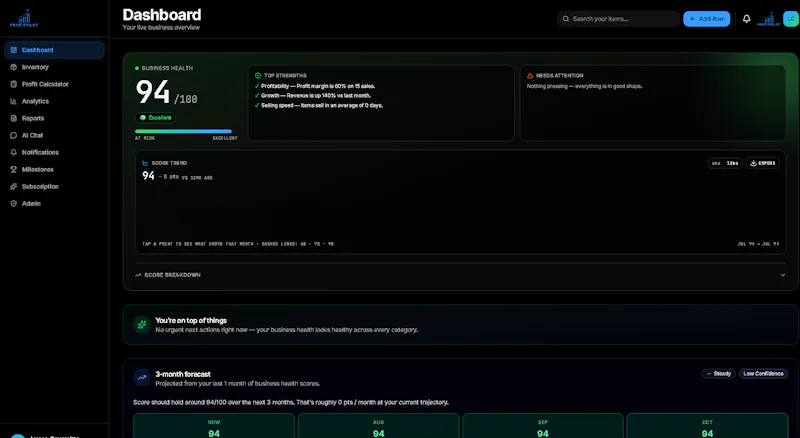Select the Sep forecast card
The width and height of the screenshot is (800, 438).
543,427
